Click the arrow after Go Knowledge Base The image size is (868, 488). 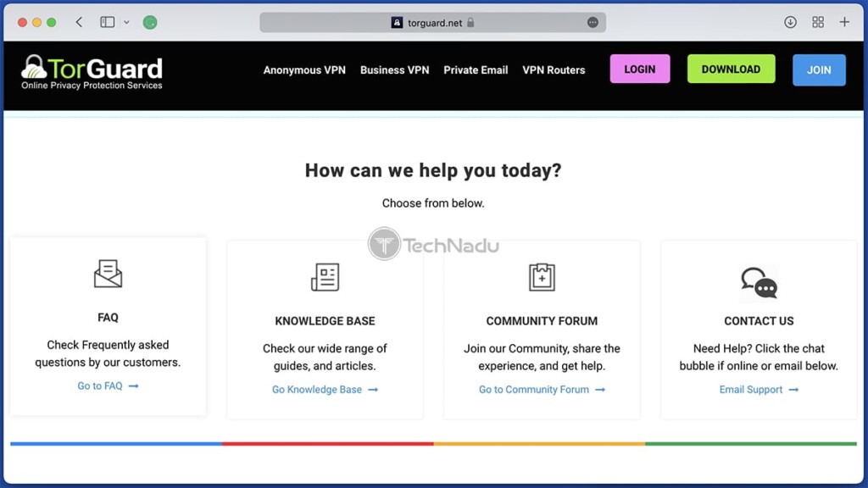tap(373, 390)
